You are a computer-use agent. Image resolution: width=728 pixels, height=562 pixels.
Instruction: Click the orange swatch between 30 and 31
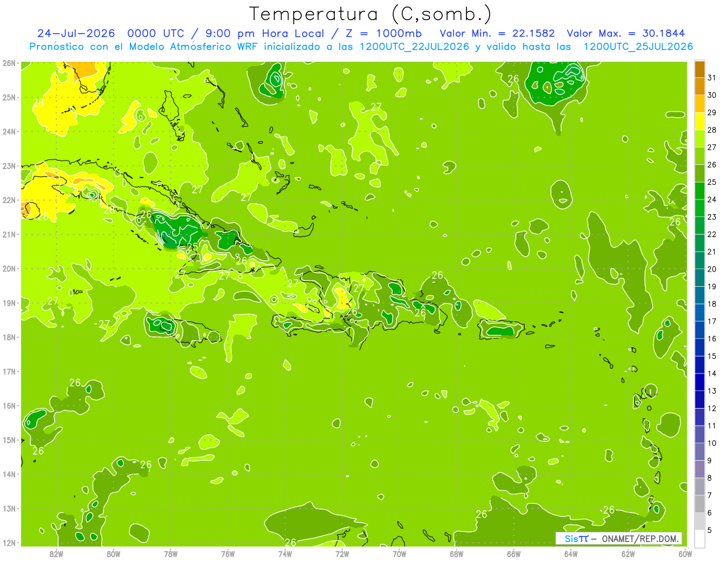(x=699, y=87)
